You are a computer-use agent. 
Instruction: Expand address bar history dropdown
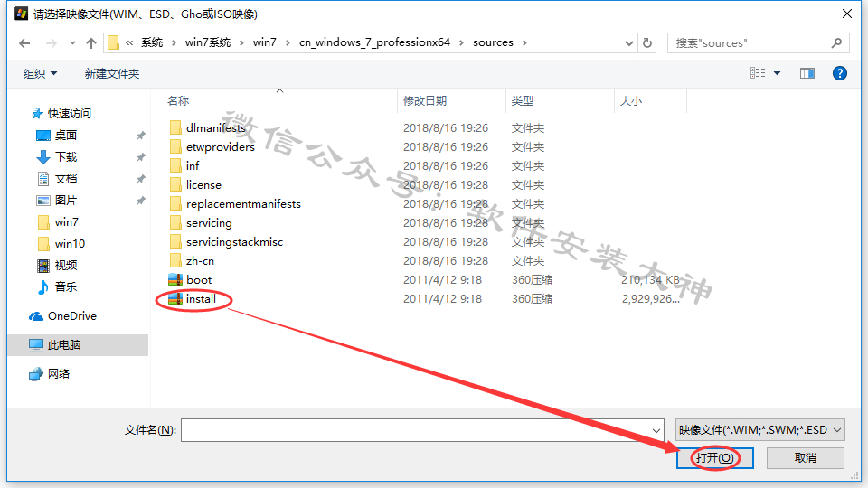629,43
